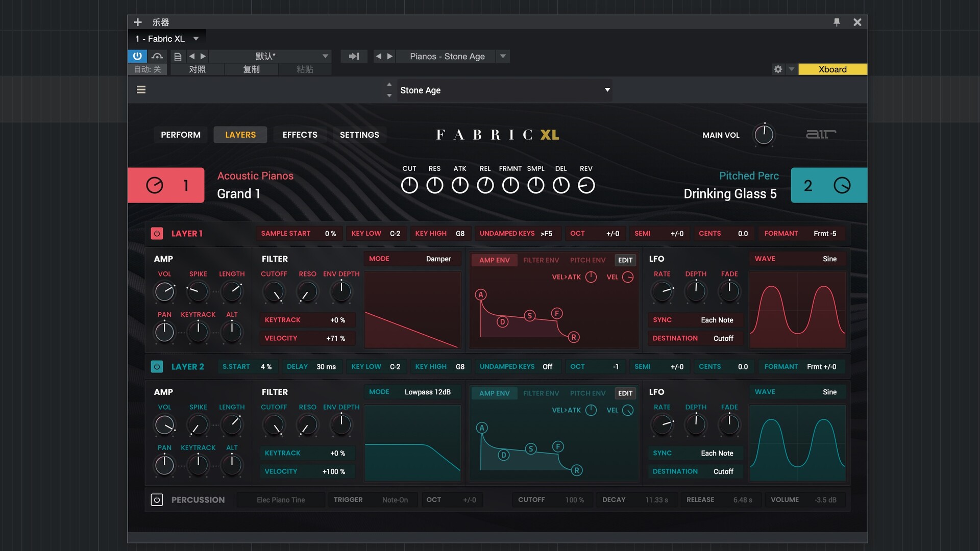Expand the Pianos - Stone Age dropdown arrow
Screen dimensions: 980x551
(x=503, y=56)
